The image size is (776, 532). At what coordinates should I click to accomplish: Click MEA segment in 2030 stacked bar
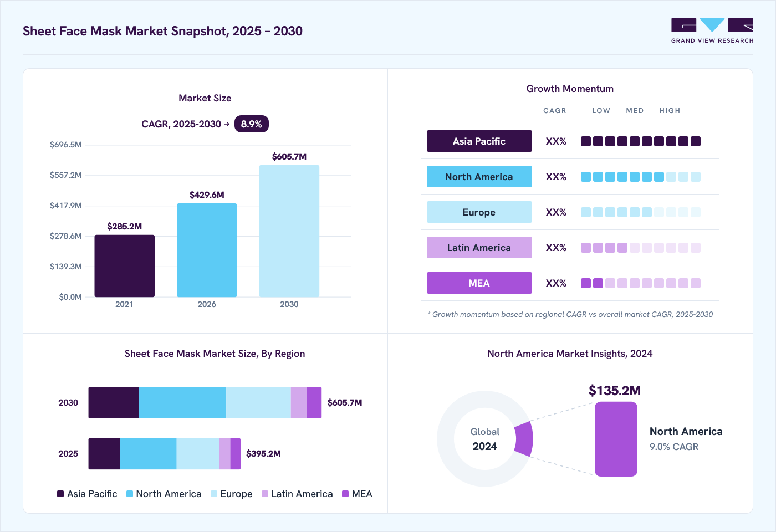[314, 402]
